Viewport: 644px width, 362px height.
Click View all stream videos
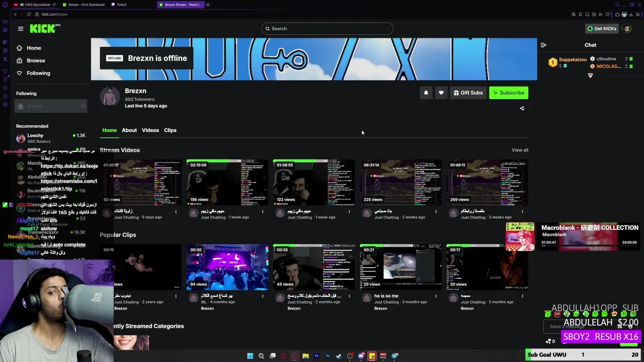coord(520,150)
